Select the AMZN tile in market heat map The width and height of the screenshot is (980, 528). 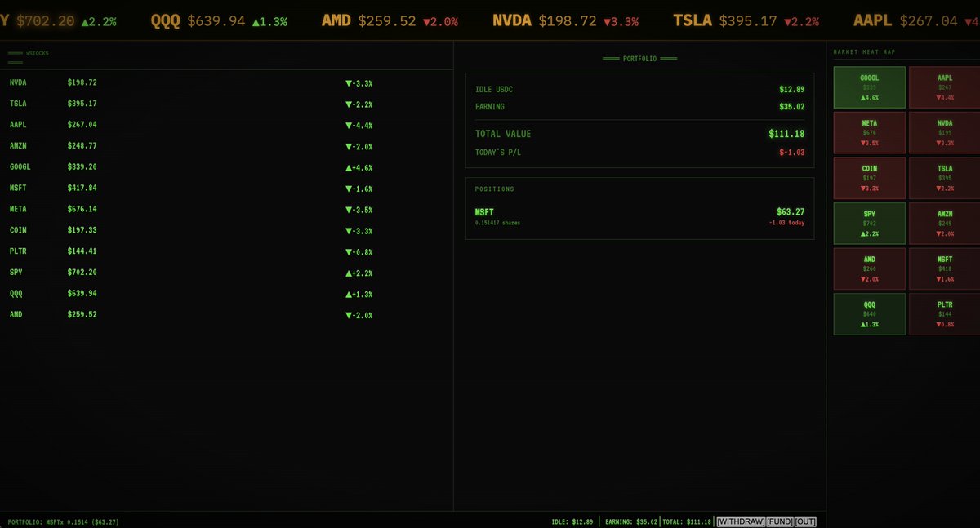click(945, 223)
